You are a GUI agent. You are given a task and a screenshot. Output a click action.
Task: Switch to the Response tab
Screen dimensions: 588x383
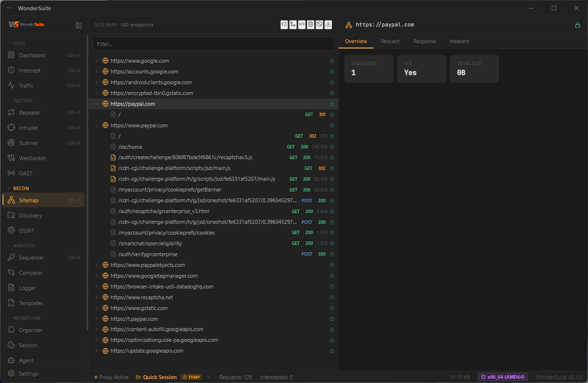(x=425, y=41)
